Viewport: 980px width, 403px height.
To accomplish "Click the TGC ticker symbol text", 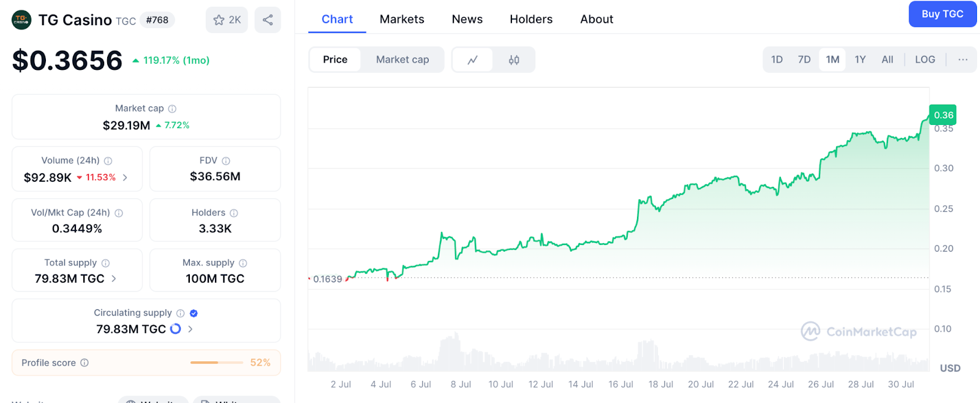I will [x=126, y=21].
